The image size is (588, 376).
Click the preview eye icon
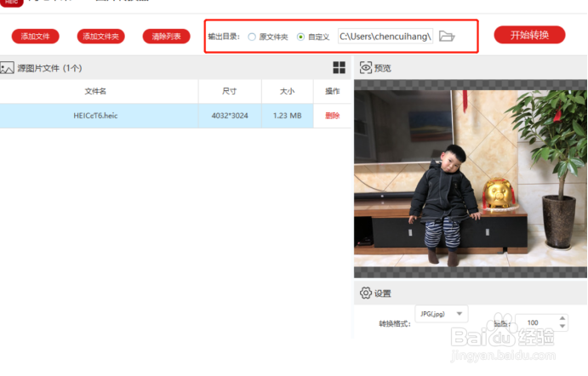[366, 67]
